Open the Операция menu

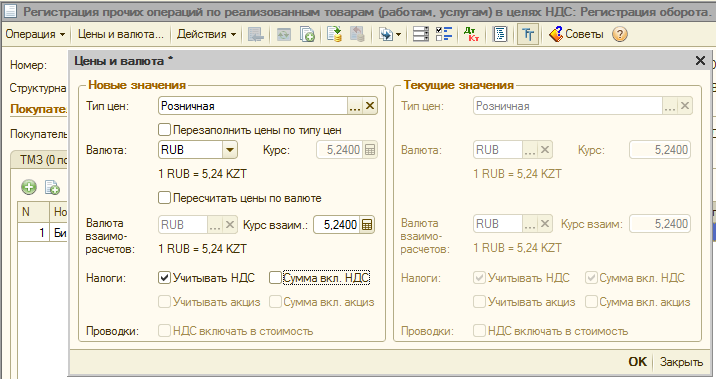(35, 34)
